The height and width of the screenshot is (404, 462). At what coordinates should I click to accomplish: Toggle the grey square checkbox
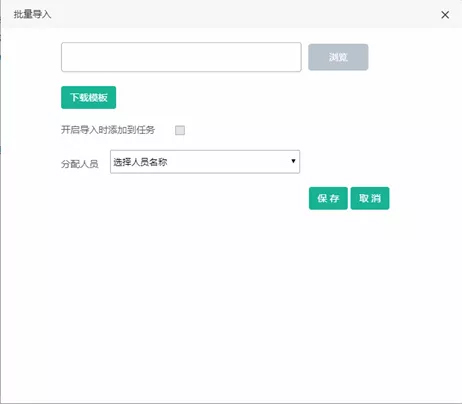180,130
